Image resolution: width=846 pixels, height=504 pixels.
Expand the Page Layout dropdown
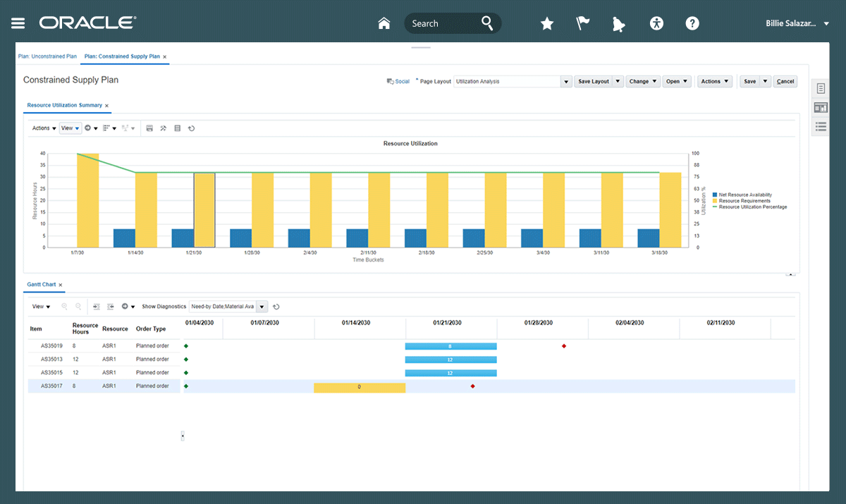[x=565, y=82]
